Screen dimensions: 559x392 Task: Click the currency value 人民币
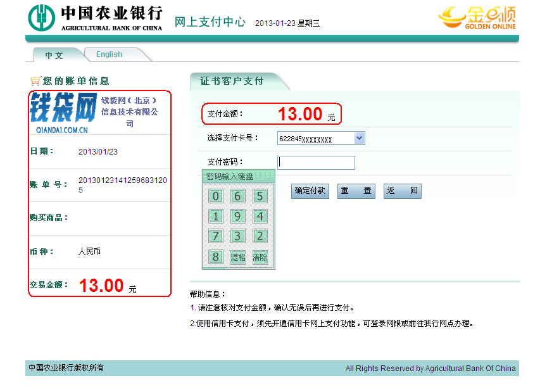point(89,251)
